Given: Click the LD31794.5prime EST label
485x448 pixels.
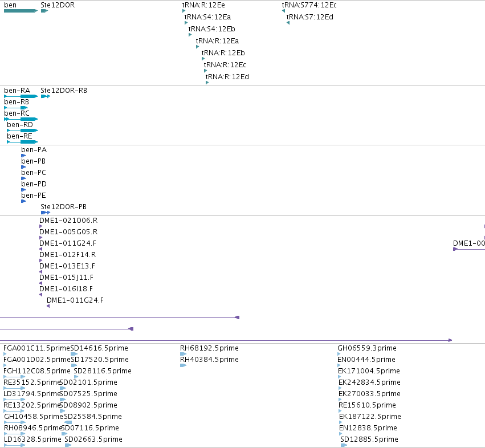Looking at the screenshot, I should (31, 394).
